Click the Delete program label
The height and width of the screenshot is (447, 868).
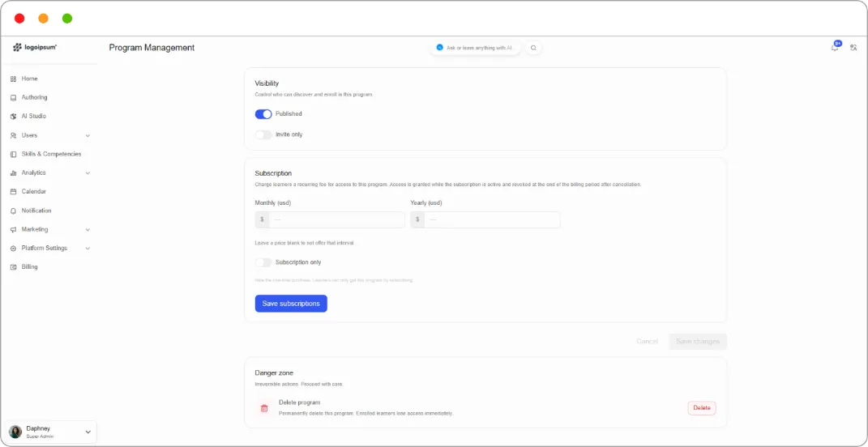tap(300, 402)
